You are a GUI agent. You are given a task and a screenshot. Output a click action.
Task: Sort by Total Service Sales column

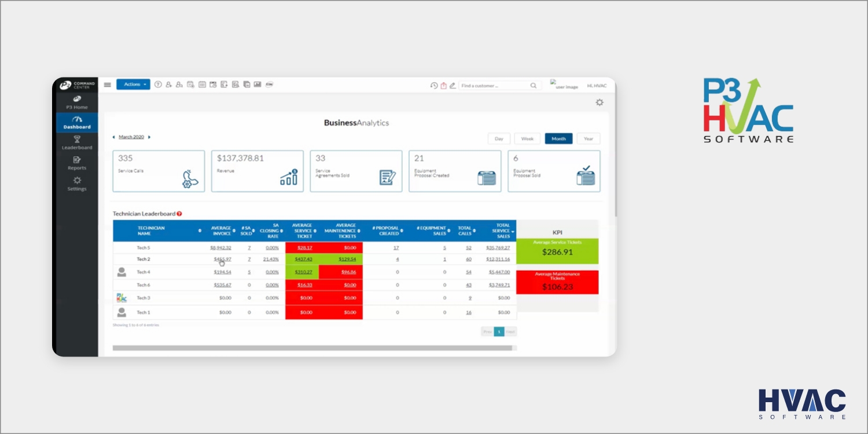click(x=497, y=231)
